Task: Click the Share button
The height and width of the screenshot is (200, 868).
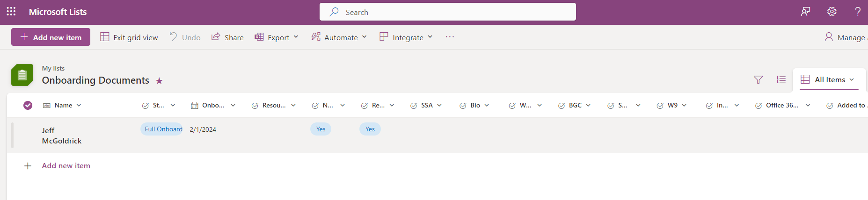Action: 227,37
